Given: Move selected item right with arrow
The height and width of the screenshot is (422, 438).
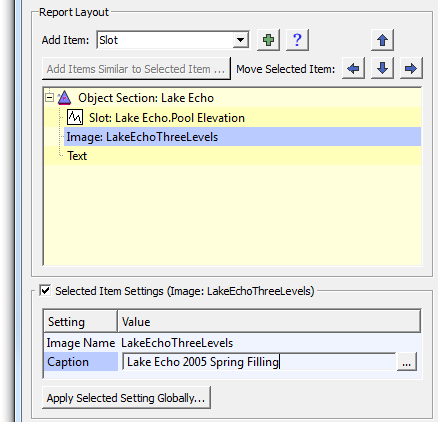Looking at the screenshot, I should [411, 68].
